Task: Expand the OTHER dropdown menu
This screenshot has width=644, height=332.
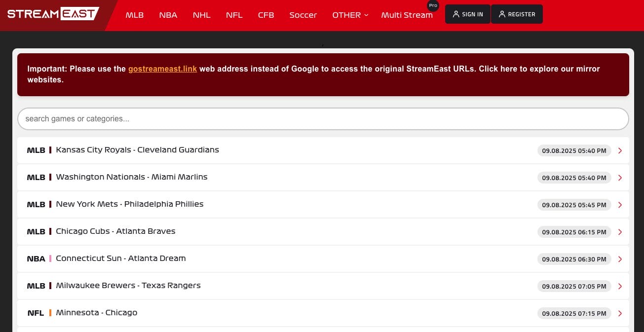Action: click(350, 15)
